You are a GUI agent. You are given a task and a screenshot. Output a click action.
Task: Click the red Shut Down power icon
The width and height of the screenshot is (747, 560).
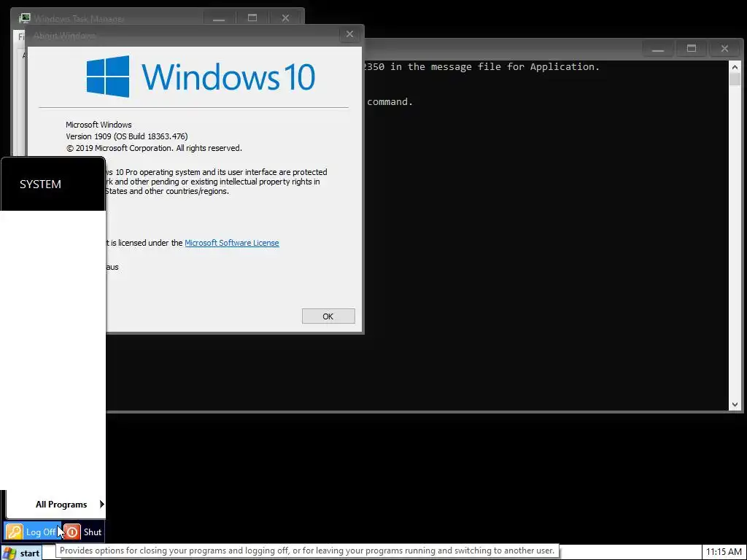[72, 532]
